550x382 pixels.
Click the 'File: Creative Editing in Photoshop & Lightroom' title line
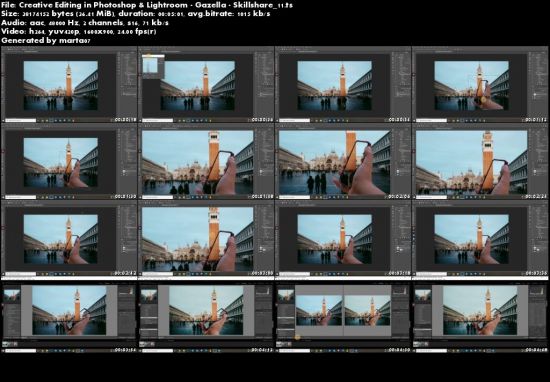tap(147, 5)
